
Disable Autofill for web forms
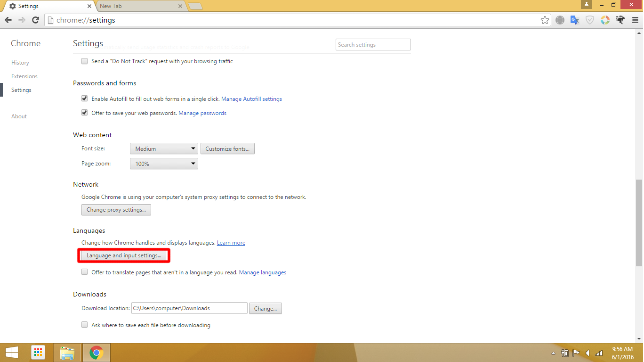coord(84,98)
